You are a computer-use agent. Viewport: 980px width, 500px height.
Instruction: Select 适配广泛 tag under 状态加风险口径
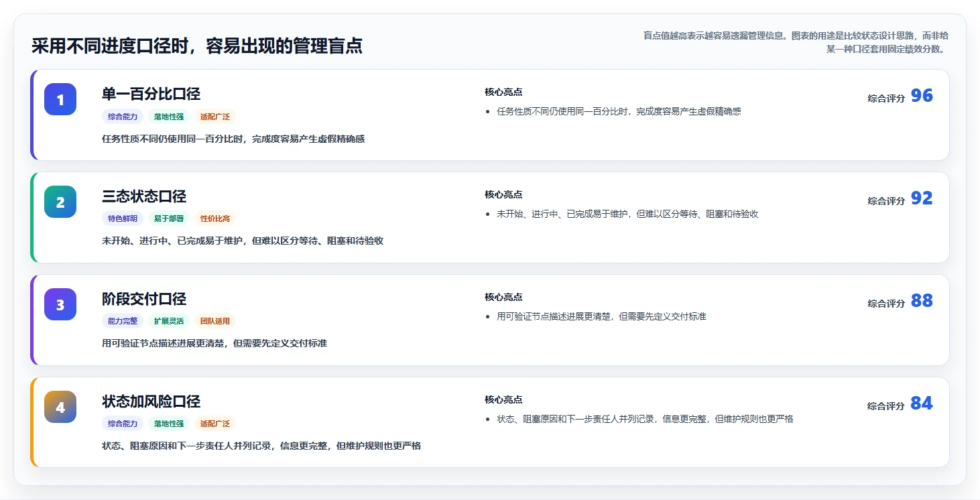pyautogui.click(x=215, y=424)
